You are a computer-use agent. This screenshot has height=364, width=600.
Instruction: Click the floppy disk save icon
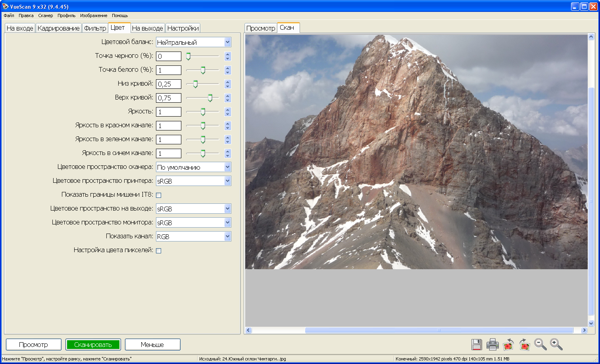coord(477,345)
